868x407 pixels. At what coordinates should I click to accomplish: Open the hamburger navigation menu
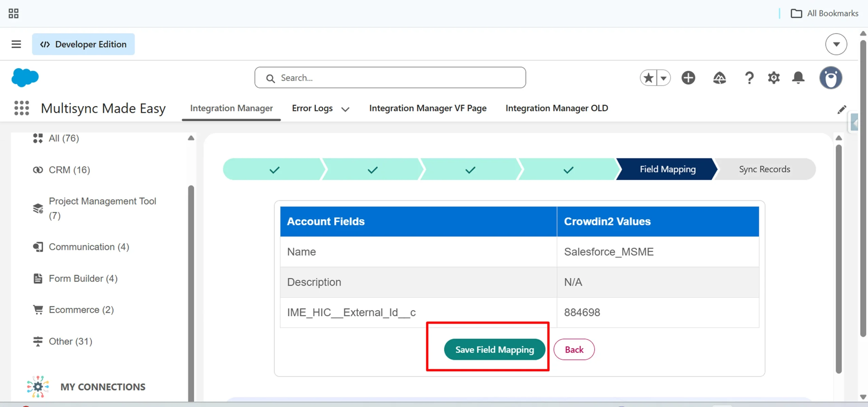(x=16, y=44)
